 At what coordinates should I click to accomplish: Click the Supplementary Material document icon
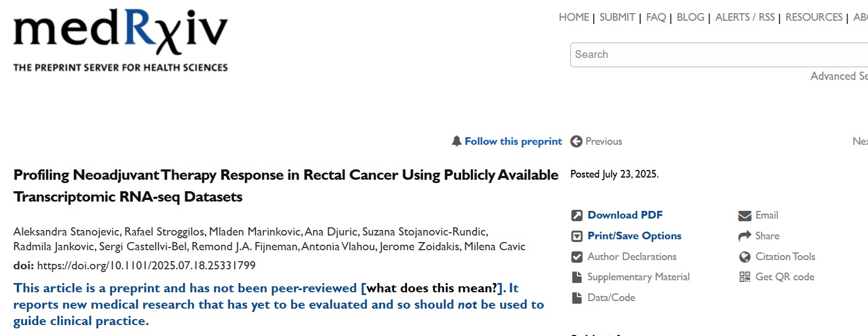pos(577,277)
